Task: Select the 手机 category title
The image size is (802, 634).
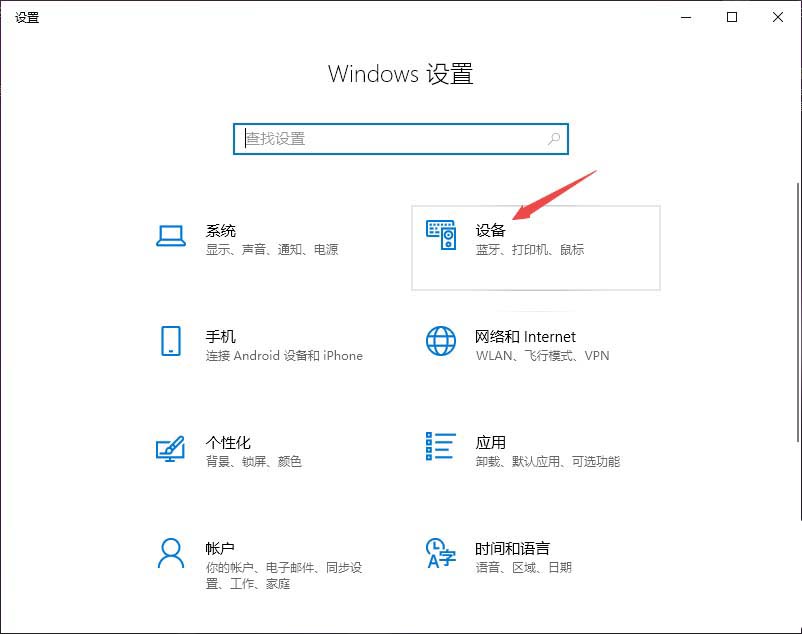Action: click(x=220, y=337)
